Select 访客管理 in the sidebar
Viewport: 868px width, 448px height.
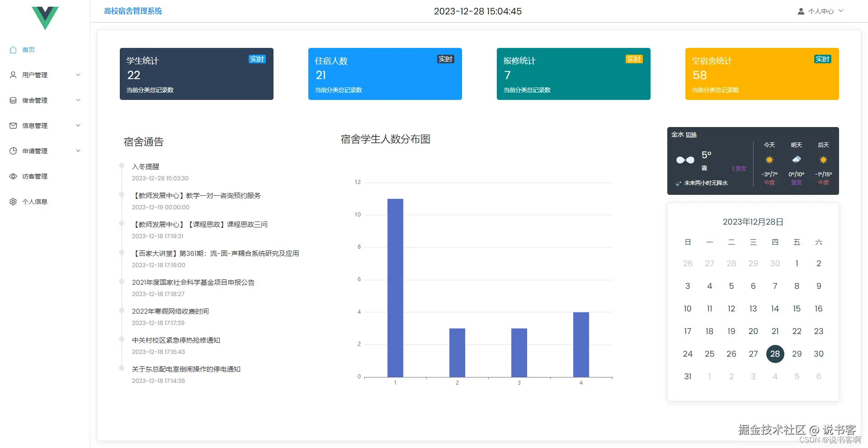pos(34,176)
